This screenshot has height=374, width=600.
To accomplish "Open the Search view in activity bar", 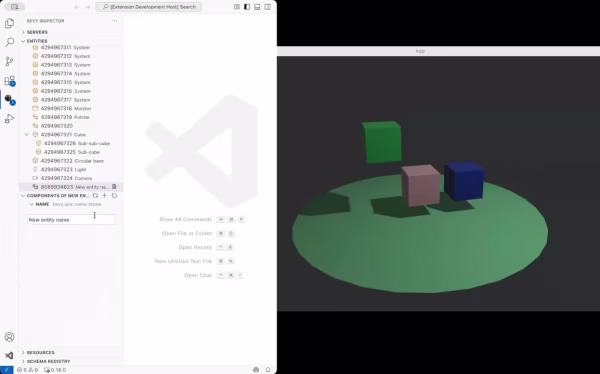I will tap(9, 42).
